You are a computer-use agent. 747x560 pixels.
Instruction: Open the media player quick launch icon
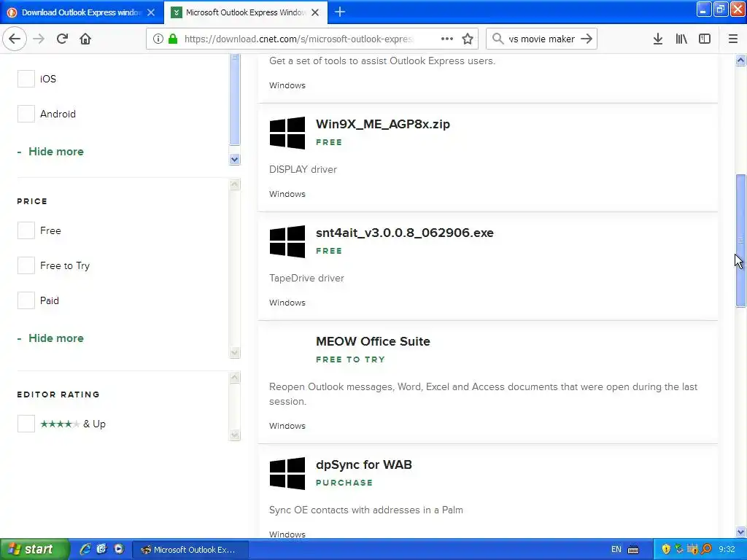119,549
